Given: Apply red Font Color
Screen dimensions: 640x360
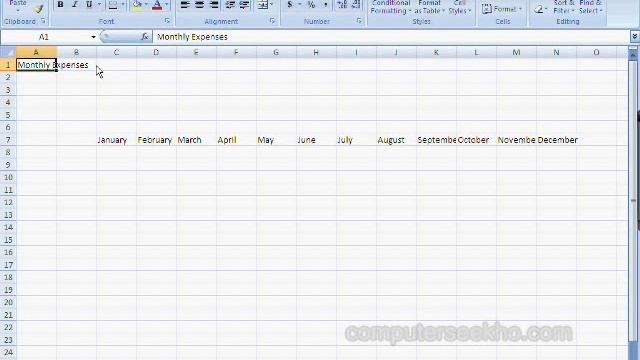Looking at the screenshot, I should point(157,5).
